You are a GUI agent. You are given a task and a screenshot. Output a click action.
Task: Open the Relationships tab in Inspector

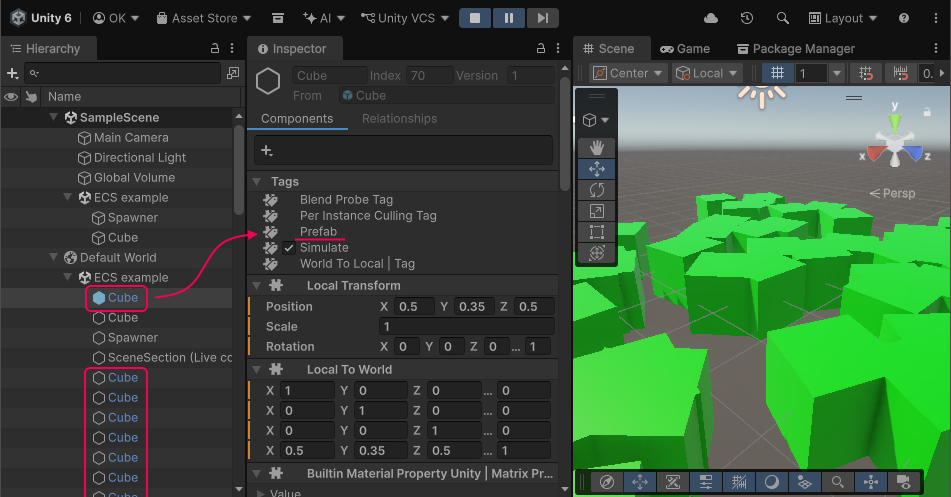(400, 119)
